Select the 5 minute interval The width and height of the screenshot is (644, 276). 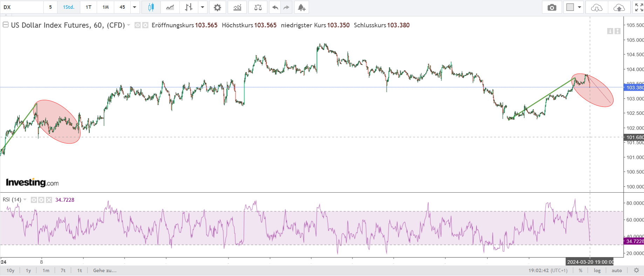pyautogui.click(x=50, y=7)
